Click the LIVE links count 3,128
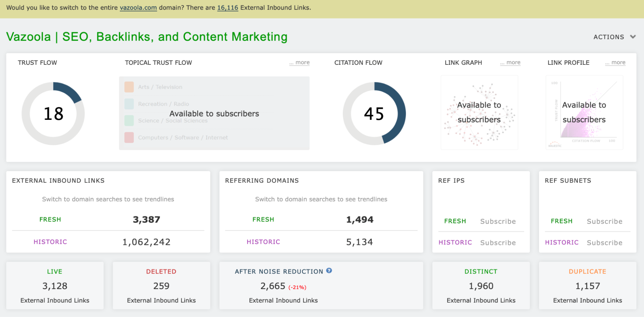The image size is (644, 317). click(55, 286)
